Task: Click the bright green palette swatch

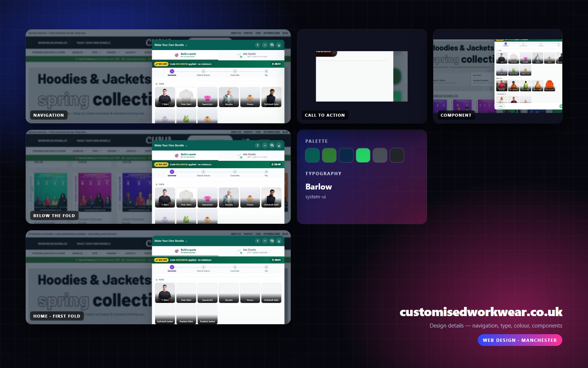Action: click(363, 155)
